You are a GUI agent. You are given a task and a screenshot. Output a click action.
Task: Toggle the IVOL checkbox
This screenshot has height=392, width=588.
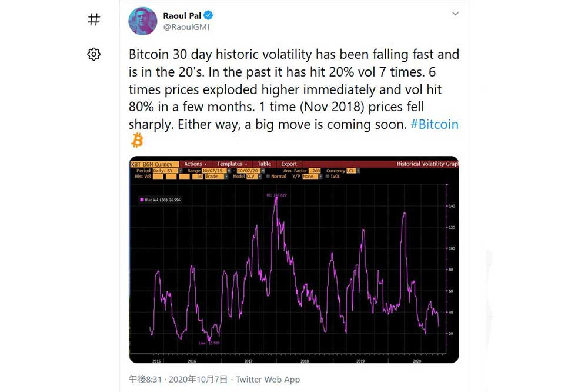pos(328,176)
